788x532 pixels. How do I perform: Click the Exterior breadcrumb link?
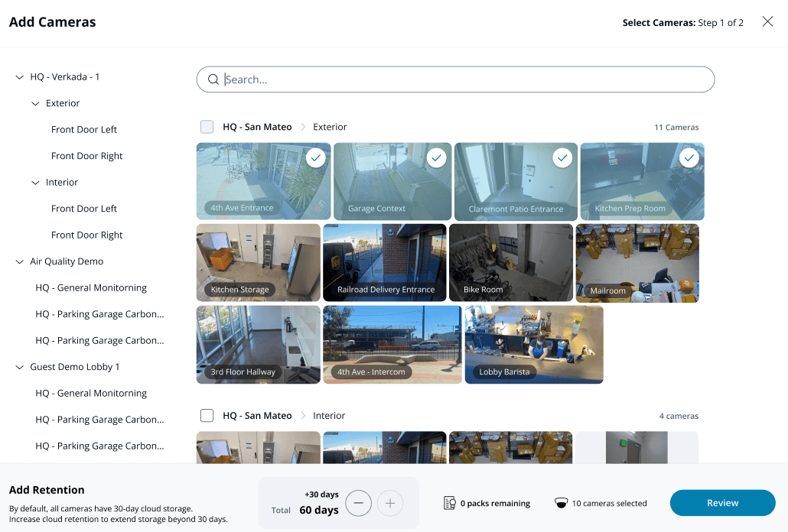pos(330,127)
